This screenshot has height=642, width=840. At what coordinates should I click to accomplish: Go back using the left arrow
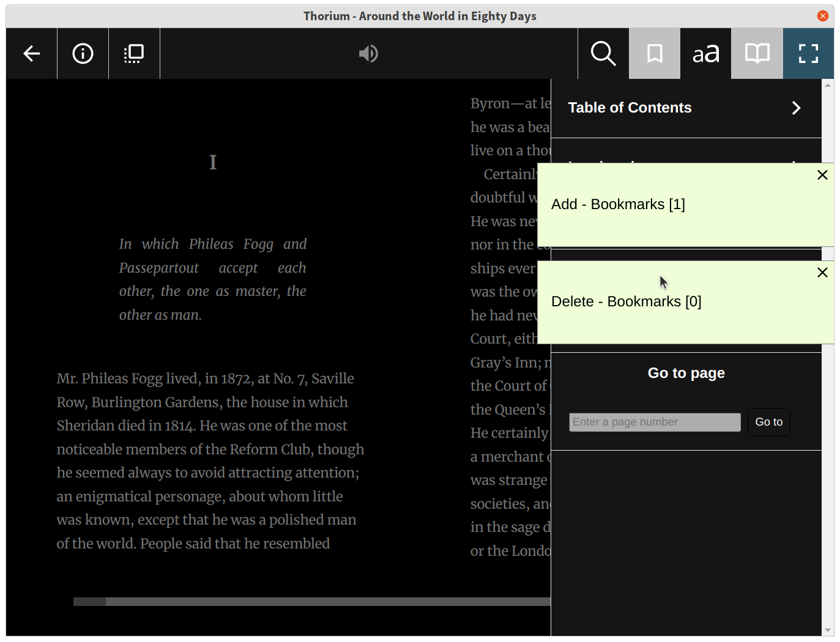pos(31,53)
